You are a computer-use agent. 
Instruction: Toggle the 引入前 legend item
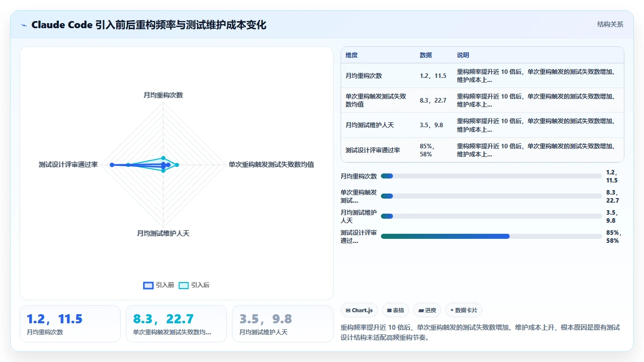(158, 285)
